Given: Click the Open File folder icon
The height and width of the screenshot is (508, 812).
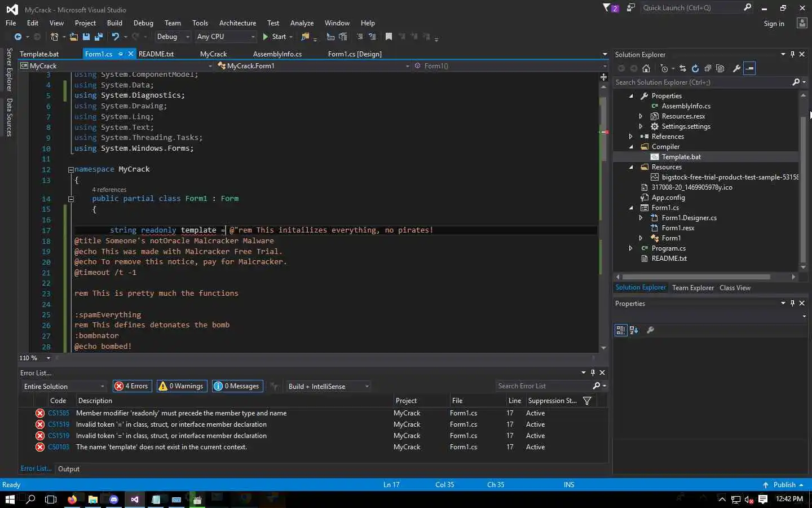Looking at the screenshot, I should (x=73, y=37).
